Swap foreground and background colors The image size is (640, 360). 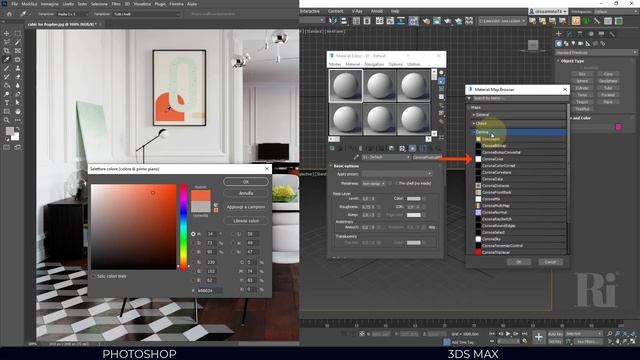[x=18, y=129]
